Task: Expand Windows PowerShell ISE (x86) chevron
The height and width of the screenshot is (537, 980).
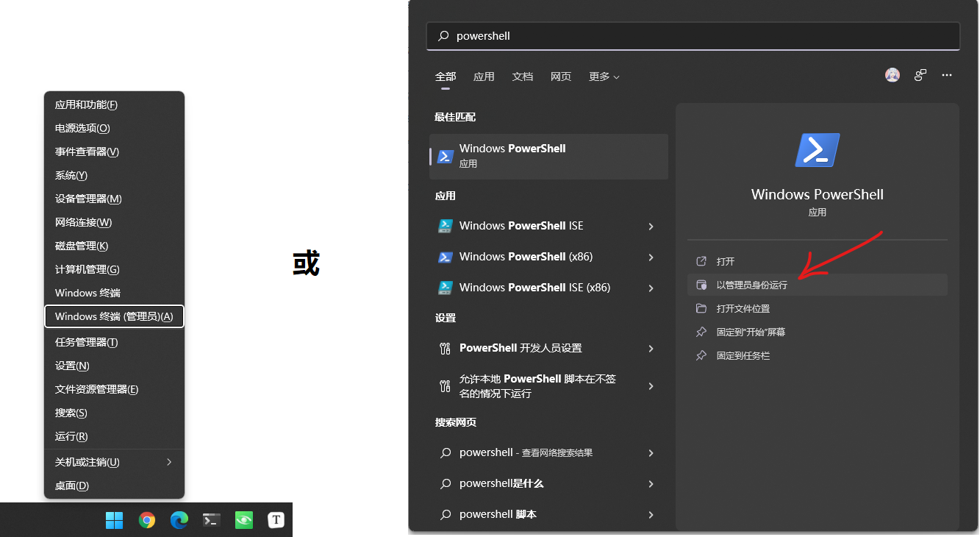Action: [x=651, y=288]
